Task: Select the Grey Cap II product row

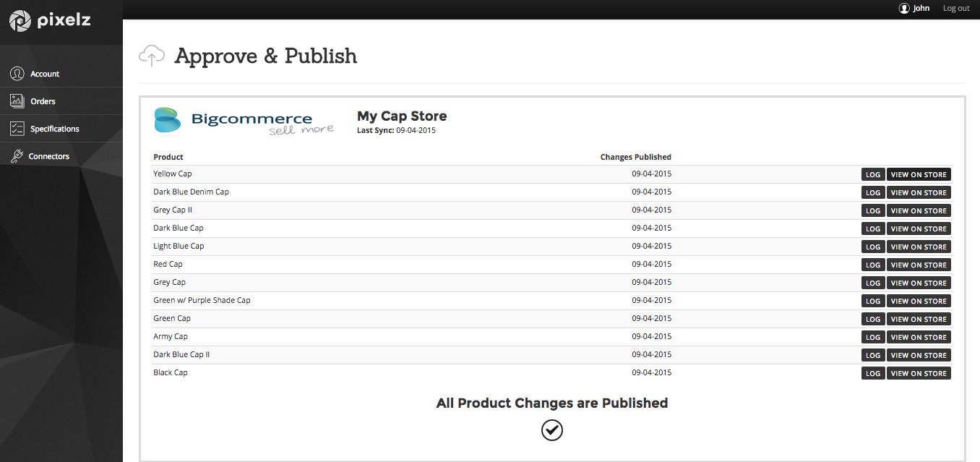Action: point(173,210)
